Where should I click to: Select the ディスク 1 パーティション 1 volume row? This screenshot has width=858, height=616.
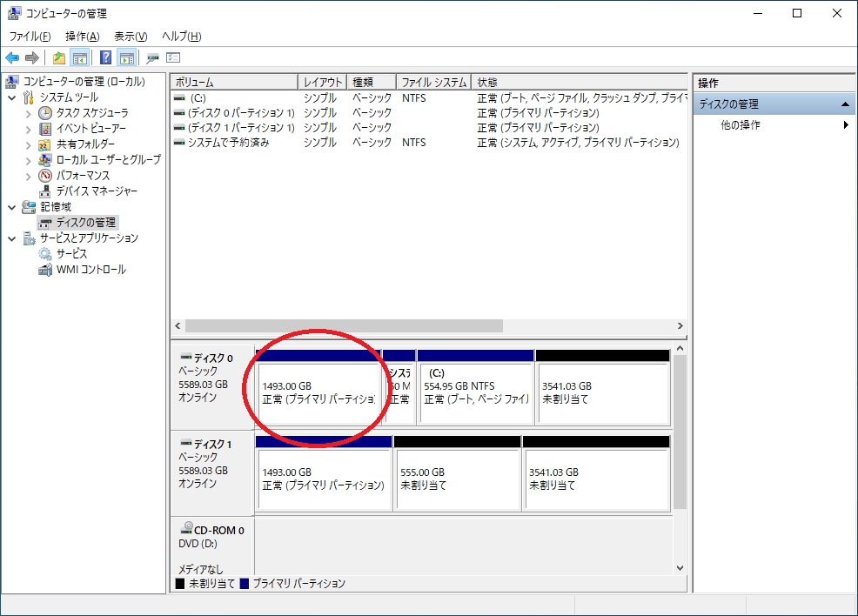click(x=428, y=128)
